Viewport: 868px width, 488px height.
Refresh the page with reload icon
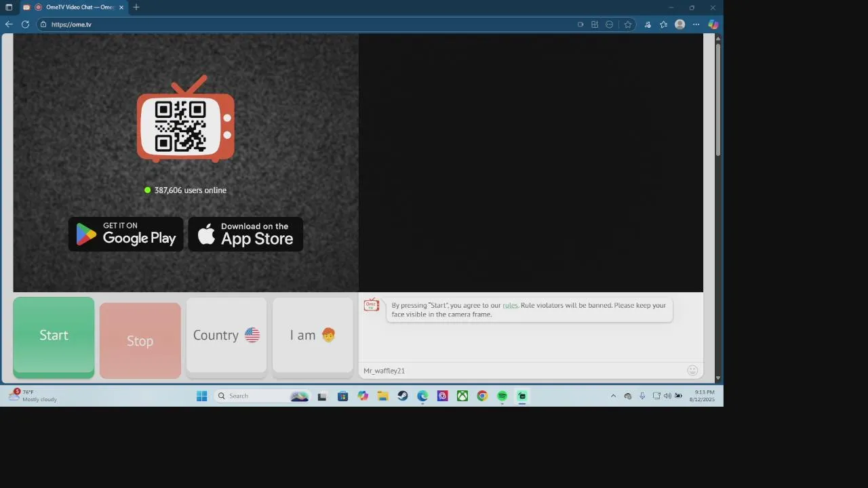(x=25, y=24)
